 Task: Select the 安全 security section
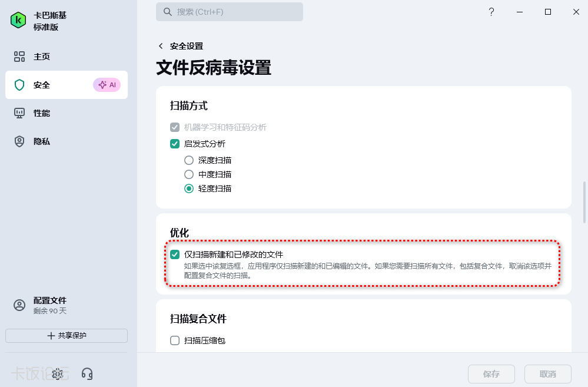click(67, 85)
